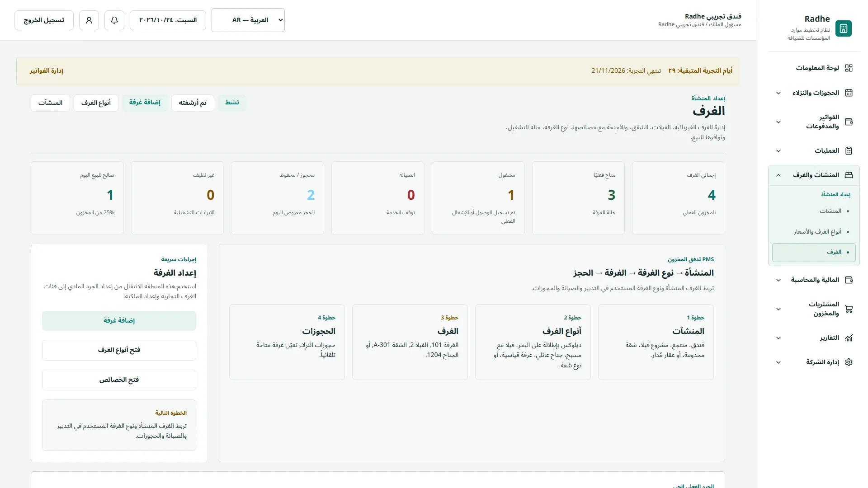
Task: Expand the العمليات menu chevron
Action: click(x=778, y=151)
